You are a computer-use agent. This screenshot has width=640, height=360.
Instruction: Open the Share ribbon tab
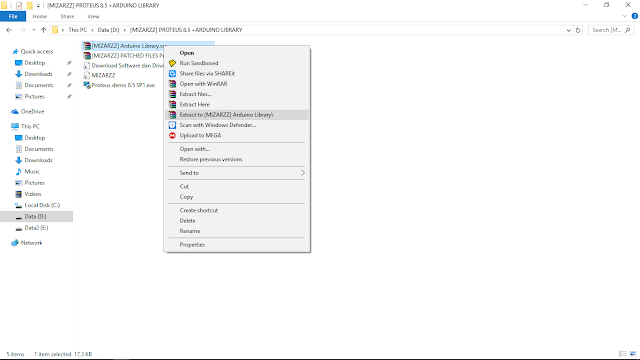tap(67, 16)
